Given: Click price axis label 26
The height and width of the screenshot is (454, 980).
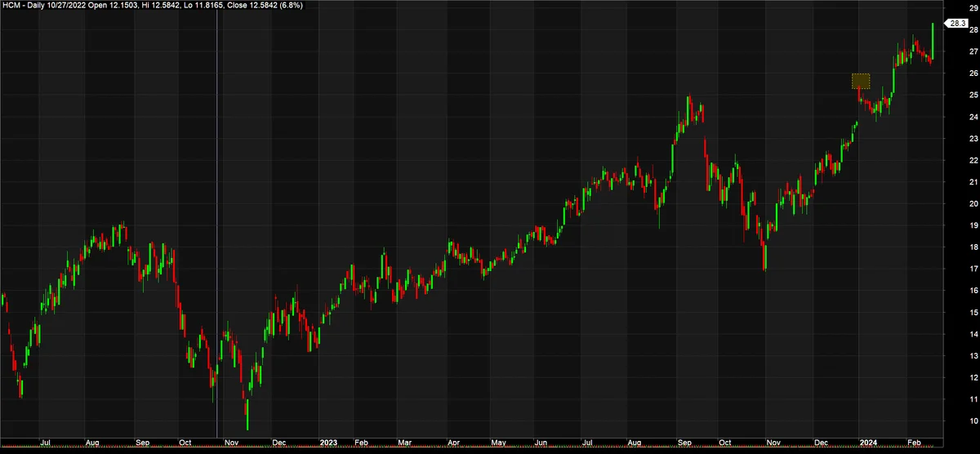Looking at the screenshot, I should pyautogui.click(x=973, y=73).
